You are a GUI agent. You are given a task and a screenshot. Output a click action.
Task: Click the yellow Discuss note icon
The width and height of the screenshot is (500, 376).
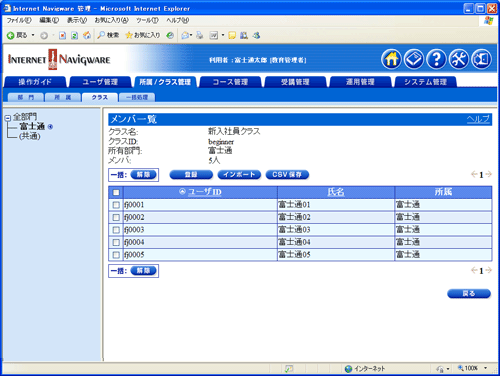tap(232, 35)
